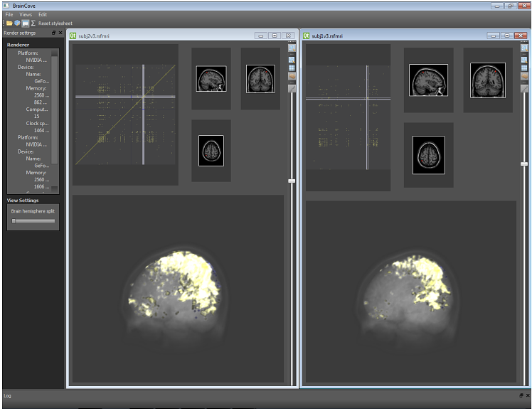Viewport: 532px width, 411px height.
Task: Click the Brain hemisphere split label
Action: point(33,211)
